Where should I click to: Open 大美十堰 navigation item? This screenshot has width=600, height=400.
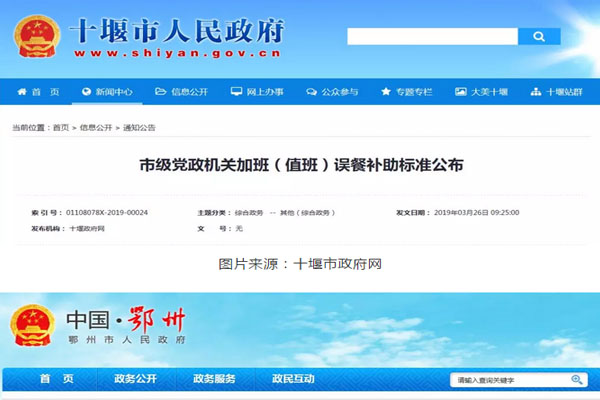pyautogui.click(x=489, y=92)
